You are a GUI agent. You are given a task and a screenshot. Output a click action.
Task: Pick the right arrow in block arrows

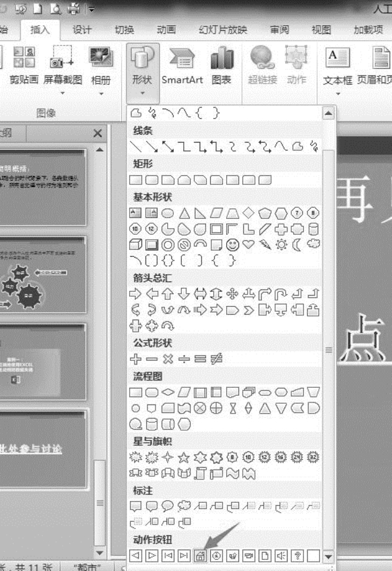coord(136,294)
